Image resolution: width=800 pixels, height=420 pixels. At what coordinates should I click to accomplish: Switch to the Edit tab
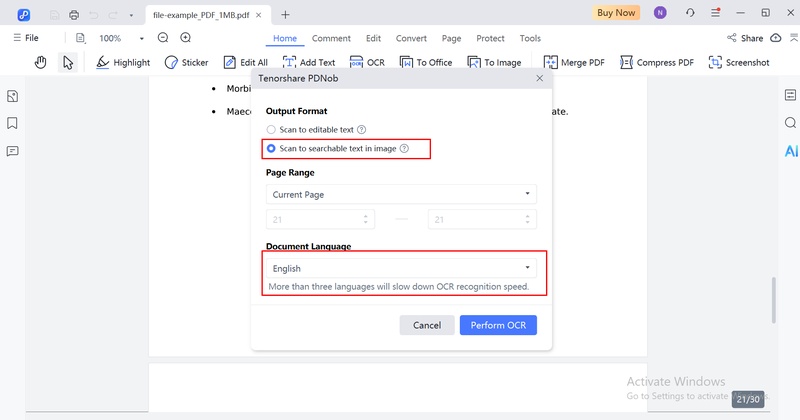tap(373, 38)
